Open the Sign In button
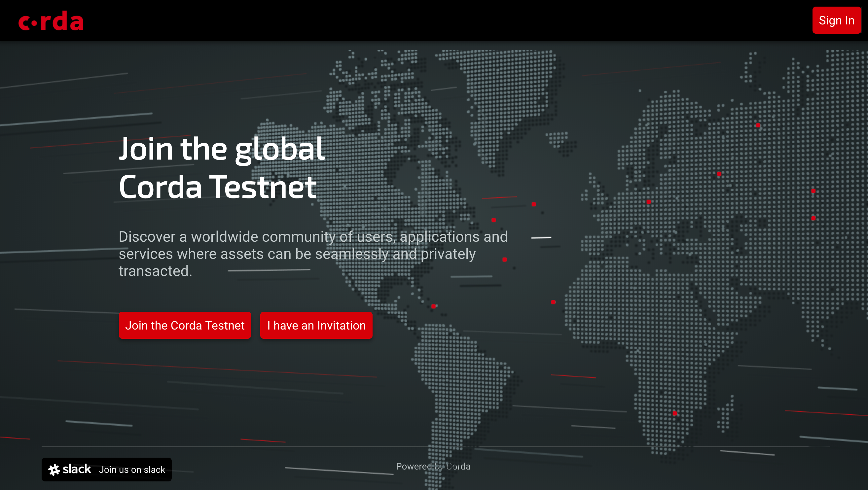868x490 pixels. pos(836,20)
